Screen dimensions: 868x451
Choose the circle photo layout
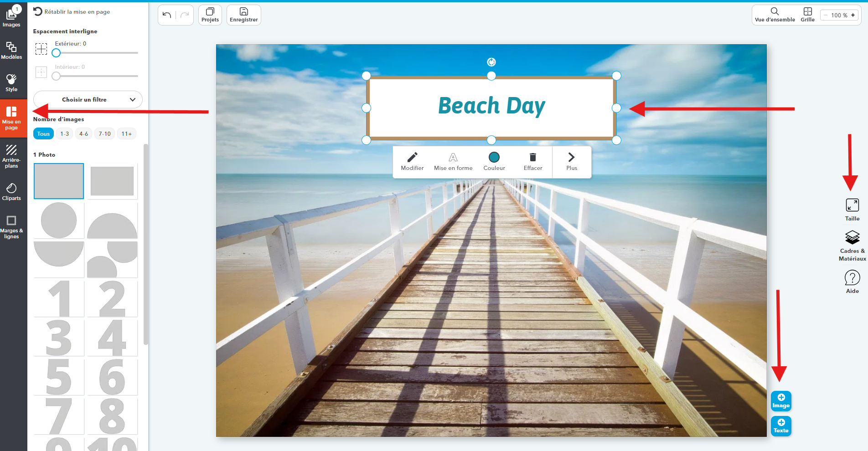59,220
